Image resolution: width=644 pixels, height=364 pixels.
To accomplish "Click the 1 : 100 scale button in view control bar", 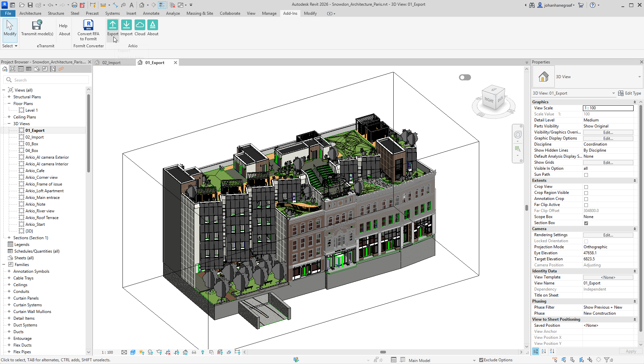I will coord(107,352).
